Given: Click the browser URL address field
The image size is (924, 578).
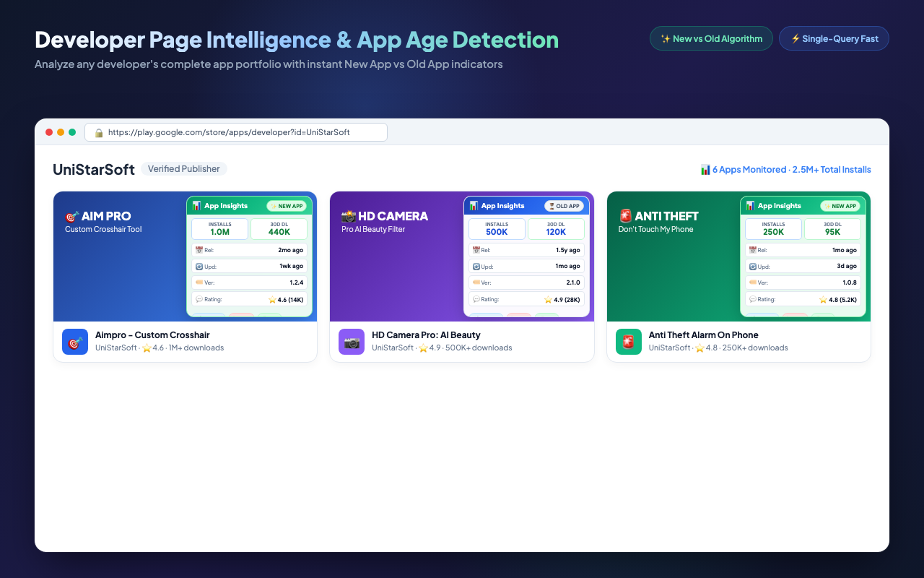Looking at the screenshot, I should pyautogui.click(x=236, y=132).
